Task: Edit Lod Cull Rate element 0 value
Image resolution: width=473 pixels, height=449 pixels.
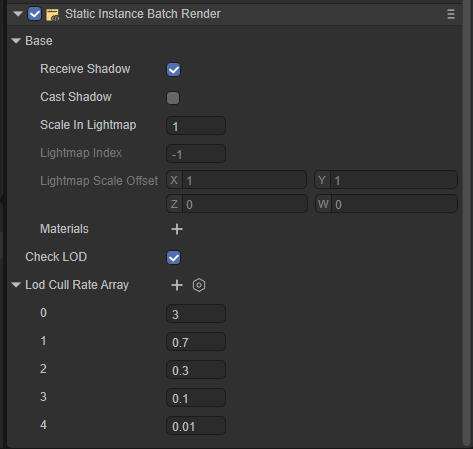Action: 196,314
